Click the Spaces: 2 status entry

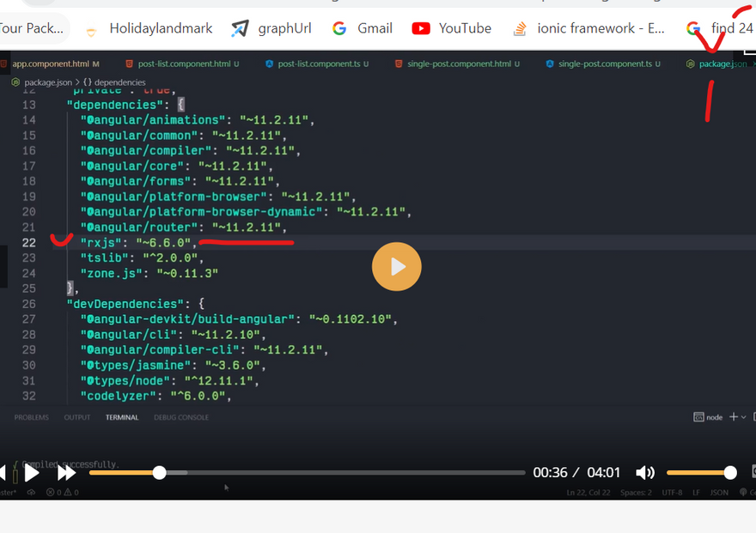[x=636, y=493]
